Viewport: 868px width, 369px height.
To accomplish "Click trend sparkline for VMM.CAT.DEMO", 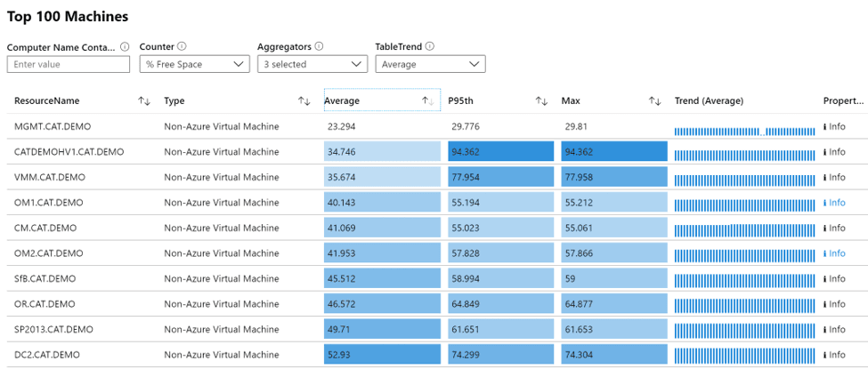I will 744,178.
